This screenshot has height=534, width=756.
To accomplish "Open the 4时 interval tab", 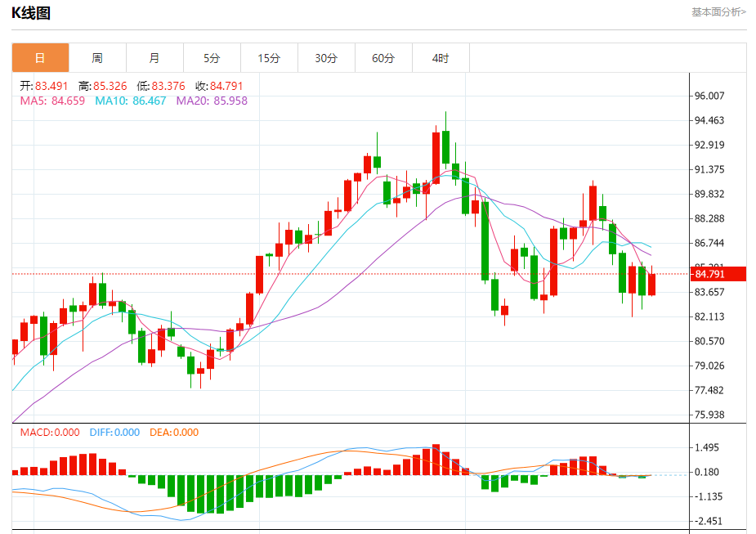I will tap(441, 58).
